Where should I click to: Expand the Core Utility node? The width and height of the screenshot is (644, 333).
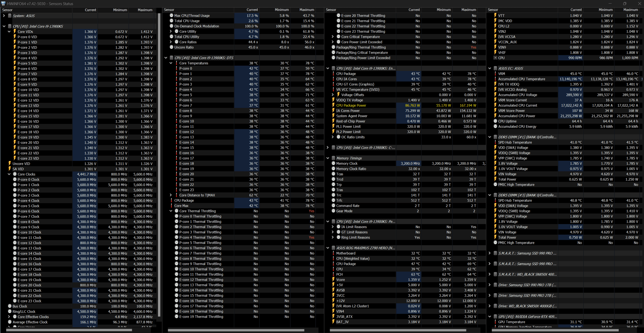(171, 31)
